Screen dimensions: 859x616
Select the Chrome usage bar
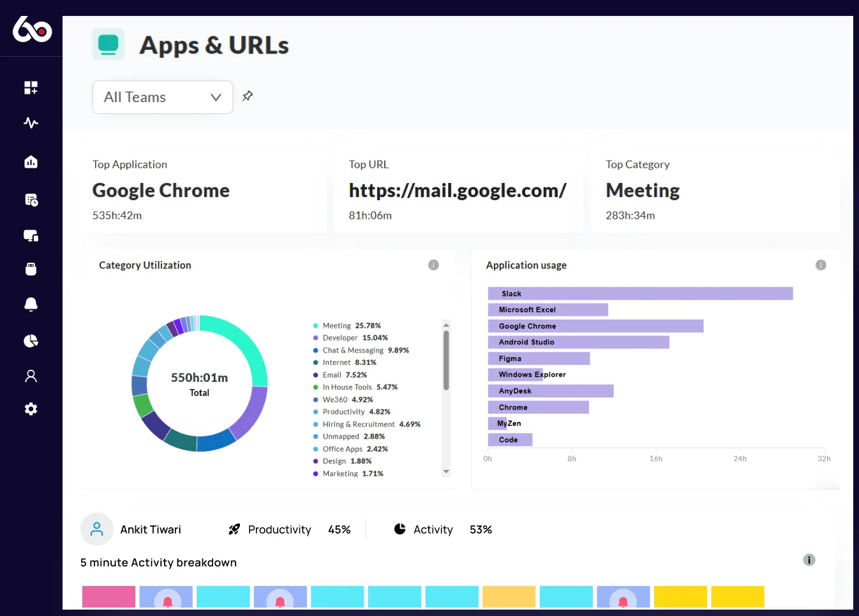[x=538, y=407]
